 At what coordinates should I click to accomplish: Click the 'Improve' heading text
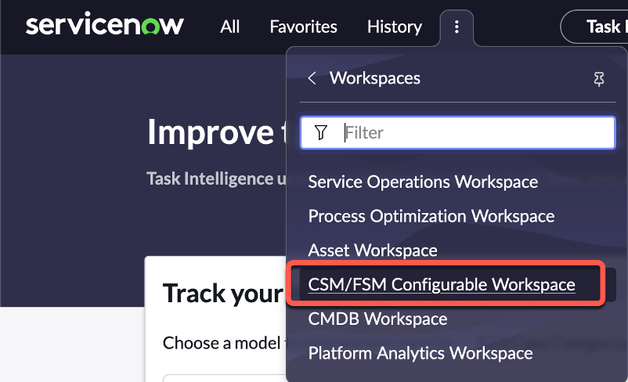pos(211,132)
